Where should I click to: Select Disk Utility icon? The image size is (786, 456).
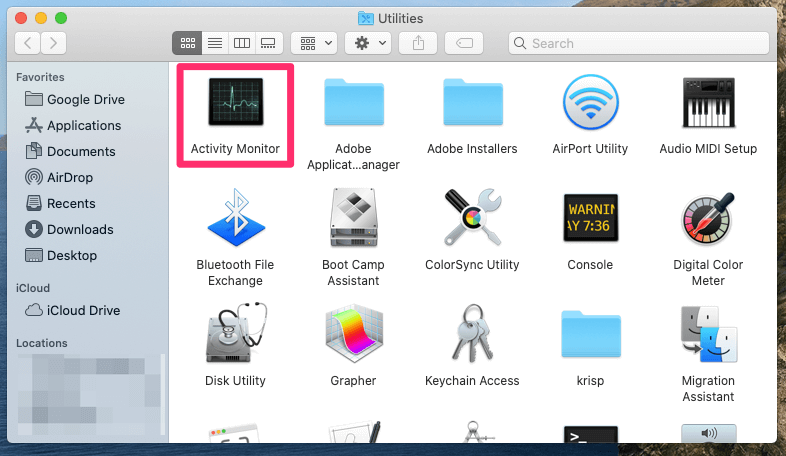click(x=236, y=333)
